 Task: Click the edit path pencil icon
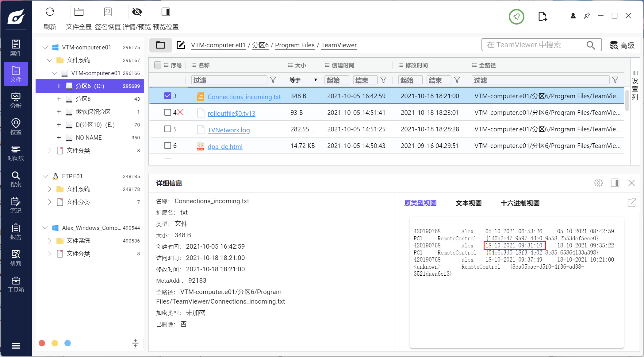(x=181, y=45)
